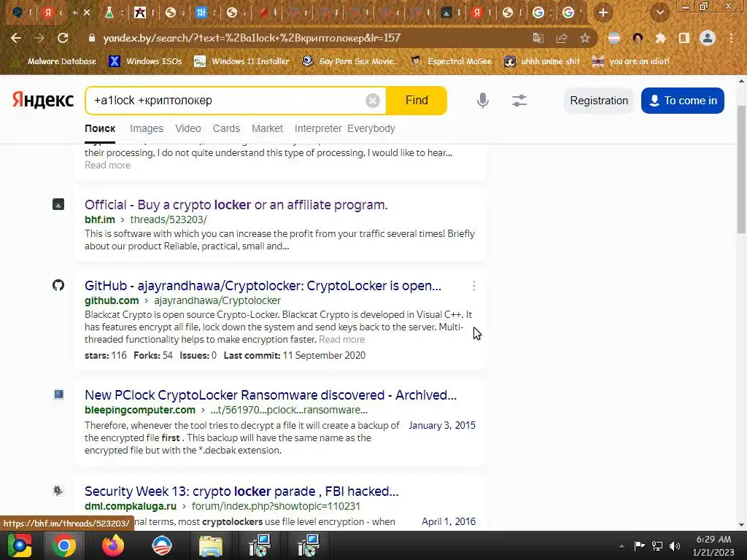This screenshot has width=747, height=560.
Task: Open the Official - Buy a crypto locker result
Action: click(x=236, y=205)
